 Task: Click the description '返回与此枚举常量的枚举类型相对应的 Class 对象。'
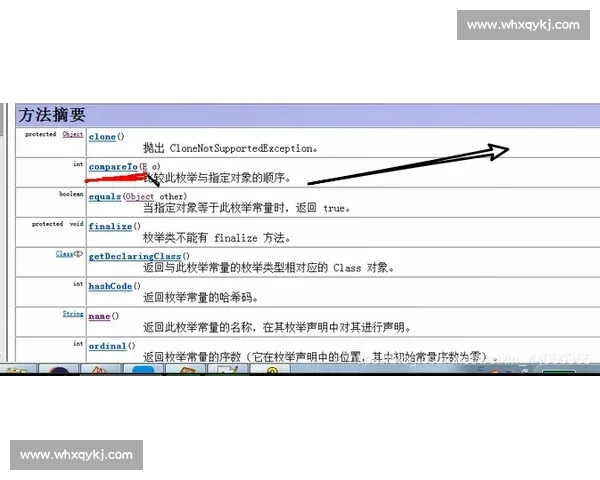coord(269,268)
